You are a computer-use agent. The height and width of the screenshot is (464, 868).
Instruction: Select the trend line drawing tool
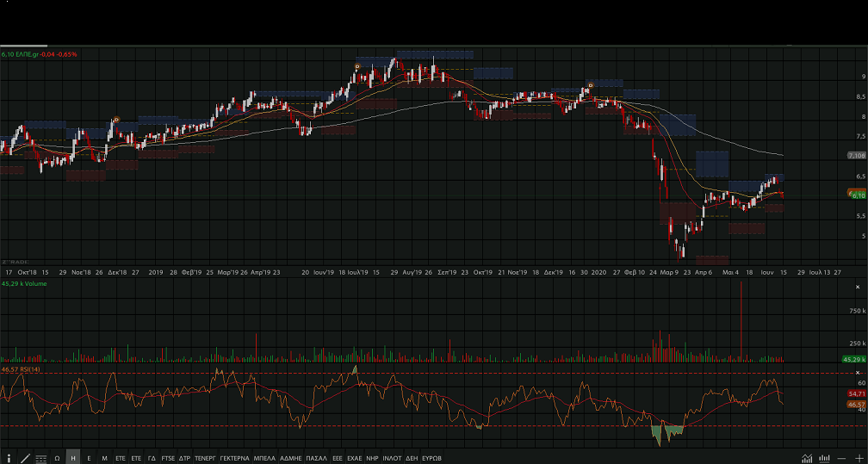coord(25,458)
